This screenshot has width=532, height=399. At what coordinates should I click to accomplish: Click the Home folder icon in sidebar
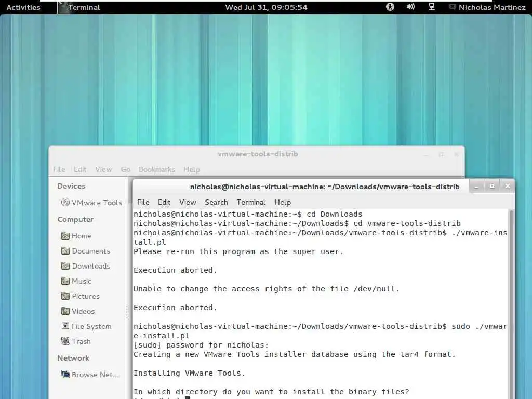pyautogui.click(x=65, y=235)
